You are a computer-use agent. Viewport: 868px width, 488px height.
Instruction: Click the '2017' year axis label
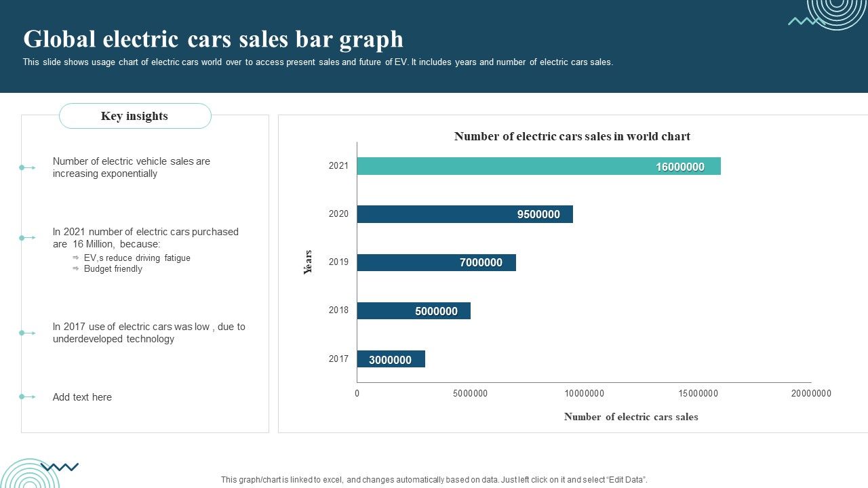point(338,359)
